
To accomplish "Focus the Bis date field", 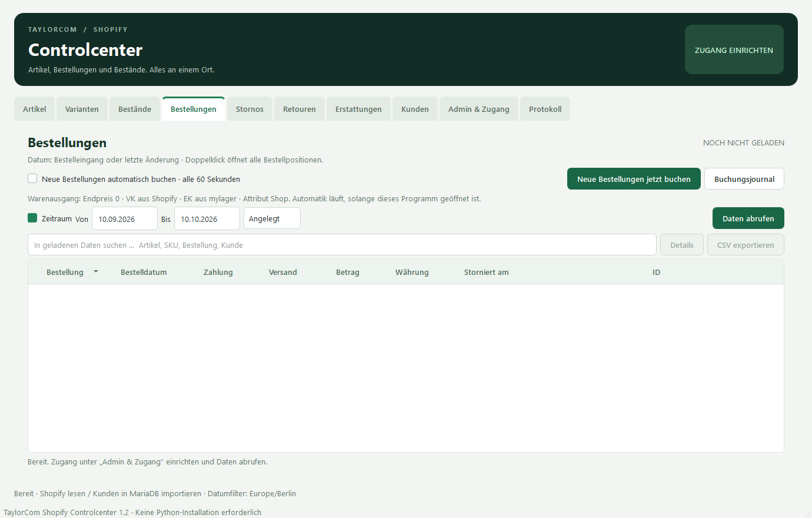I will pyautogui.click(x=207, y=218).
